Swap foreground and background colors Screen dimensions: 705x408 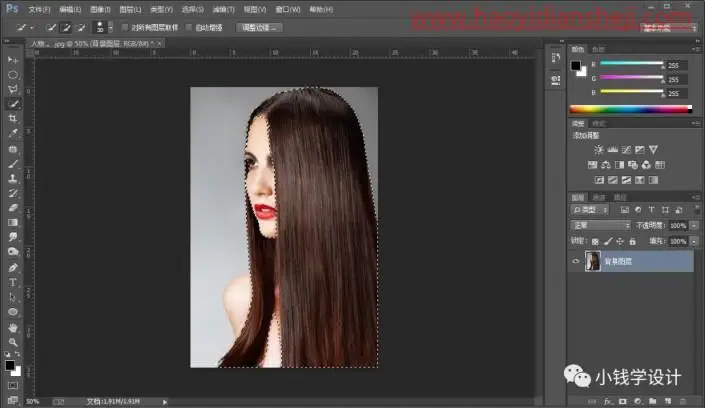tap(17, 354)
